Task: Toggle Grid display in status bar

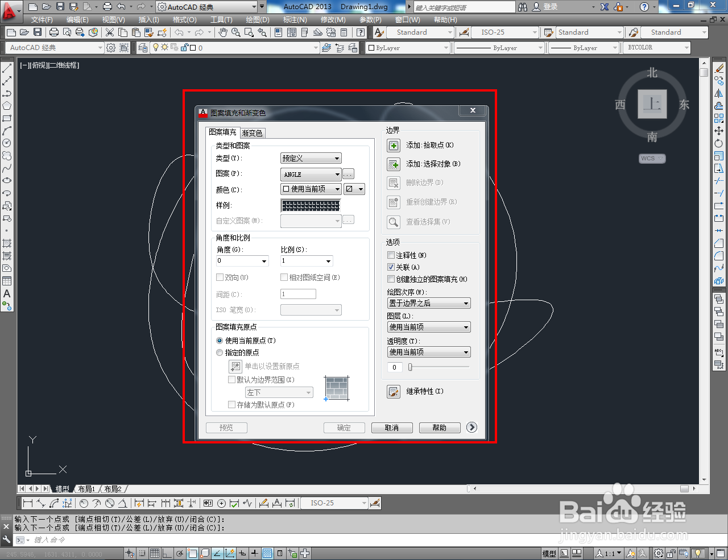Action: tap(155, 553)
